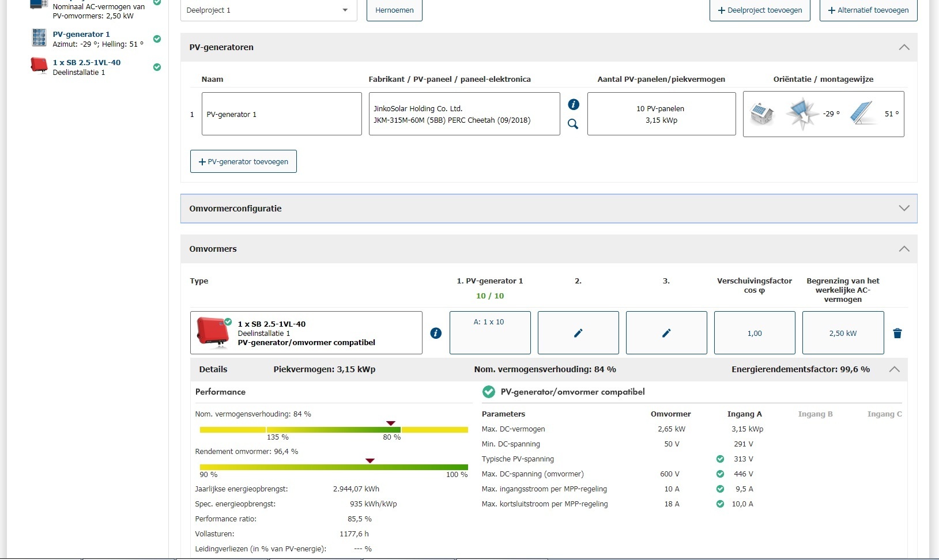This screenshot has width=939, height=560.
Task: Select the red SB 2.5-1VL-40 inverter in the sidebar
Action: point(86,63)
